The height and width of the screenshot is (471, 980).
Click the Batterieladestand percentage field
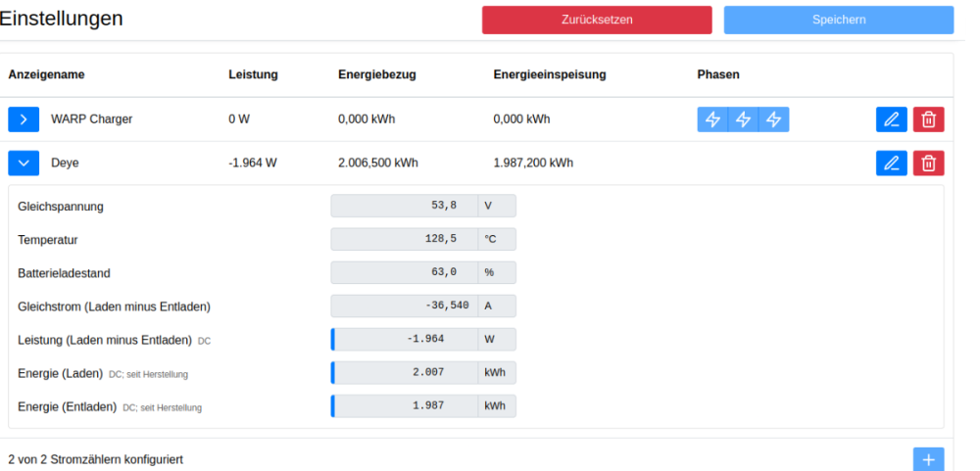point(404,272)
